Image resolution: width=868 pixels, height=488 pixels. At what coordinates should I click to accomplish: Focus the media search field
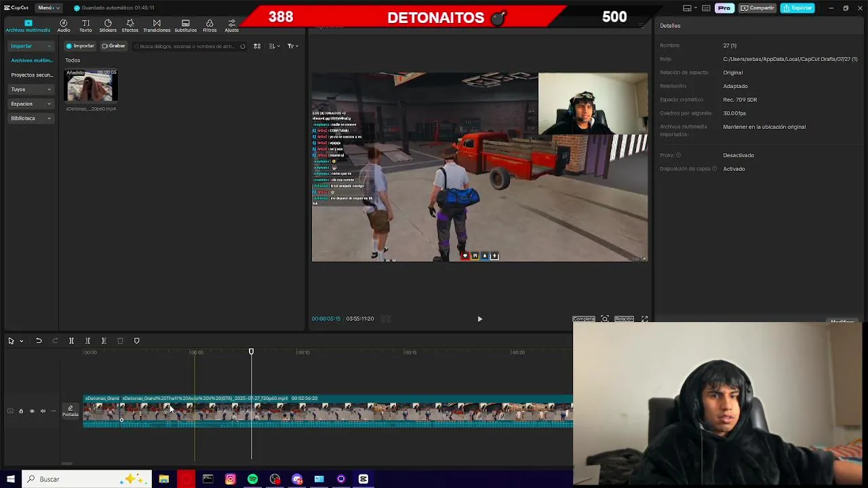[188, 46]
